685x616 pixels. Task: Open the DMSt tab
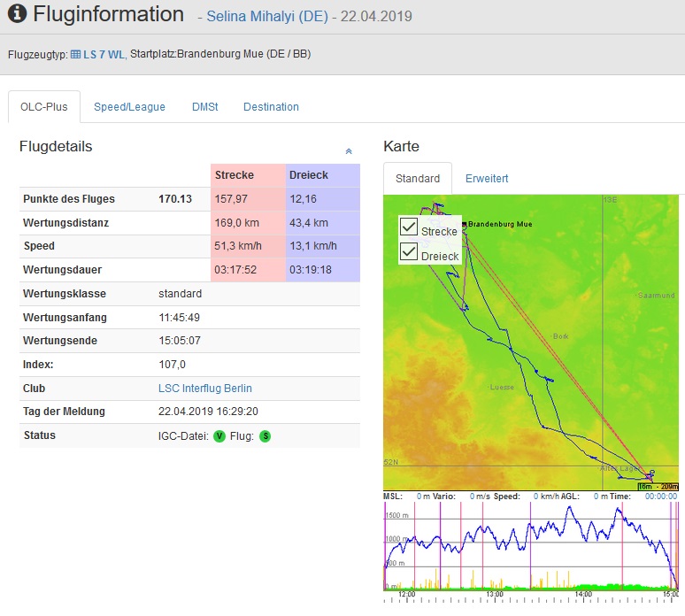(204, 107)
